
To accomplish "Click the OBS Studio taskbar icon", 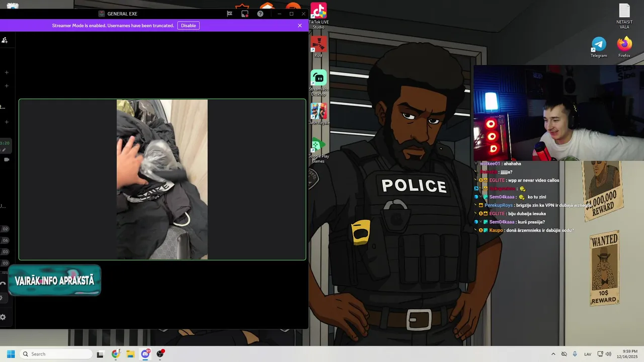I will pyautogui.click(x=160, y=354).
